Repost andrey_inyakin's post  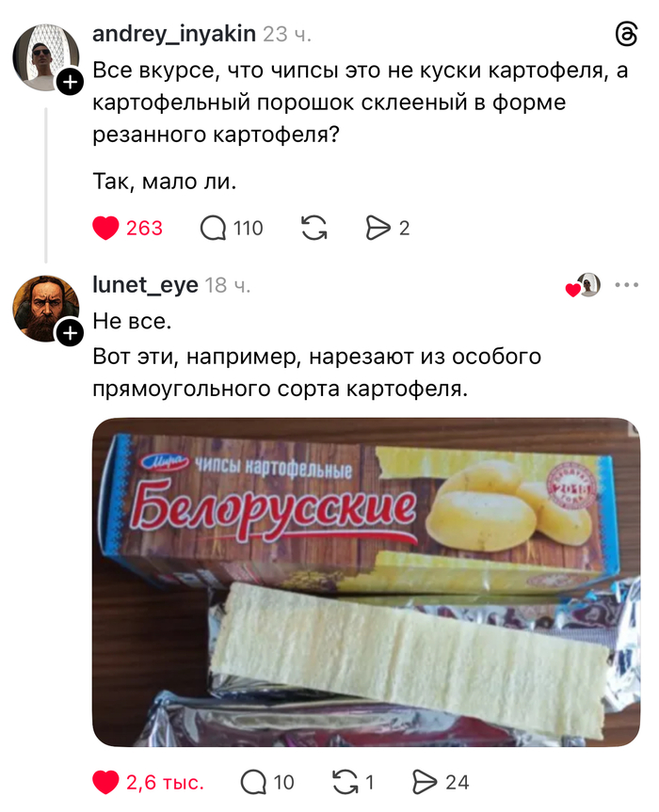pos(314,229)
